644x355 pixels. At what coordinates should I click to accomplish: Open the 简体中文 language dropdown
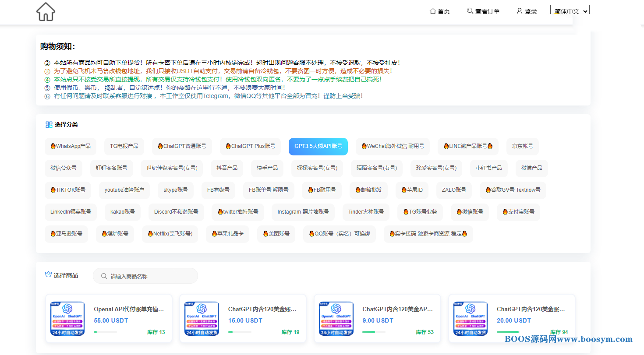coord(570,11)
